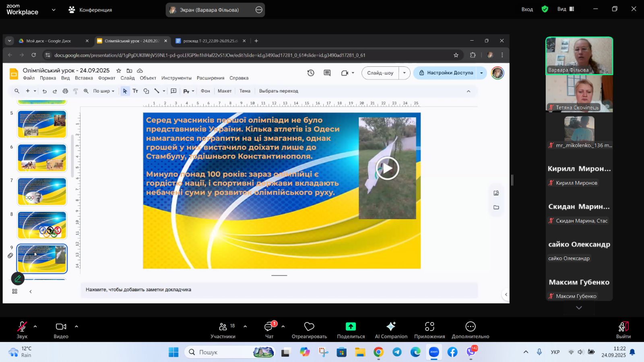This screenshot has height=362, width=644.
Task: Open Zoom AI Companion panel
Action: pyautogui.click(x=391, y=327)
